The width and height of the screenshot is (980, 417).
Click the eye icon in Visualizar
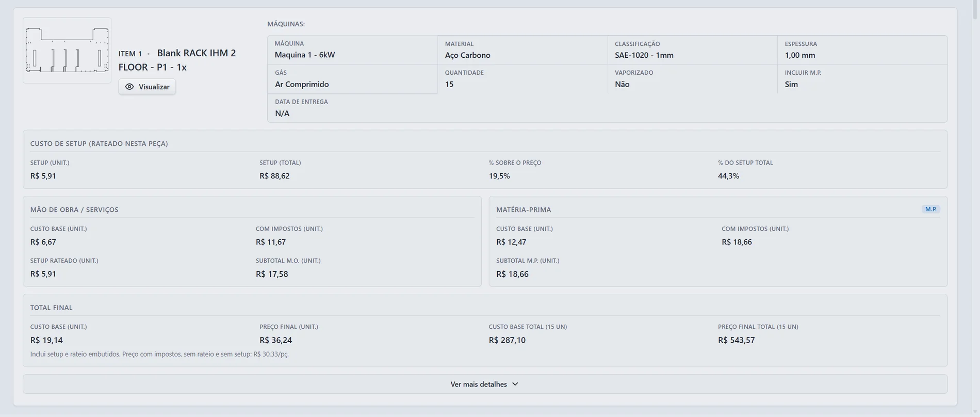[x=129, y=87]
